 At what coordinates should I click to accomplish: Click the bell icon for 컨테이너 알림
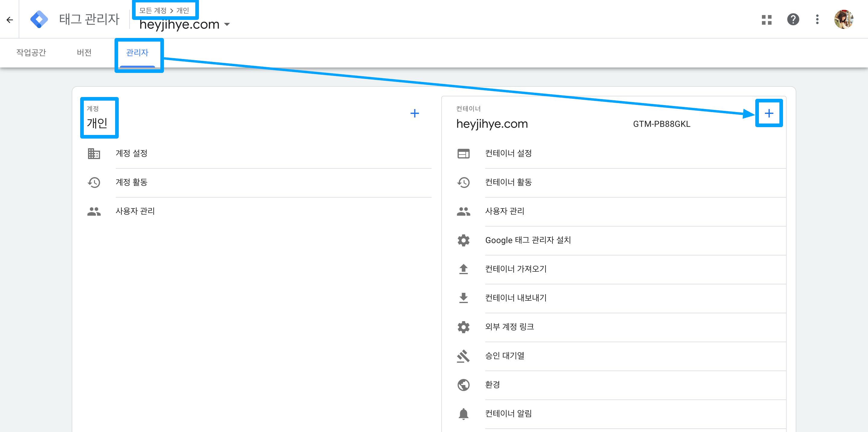tap(463, 414)
